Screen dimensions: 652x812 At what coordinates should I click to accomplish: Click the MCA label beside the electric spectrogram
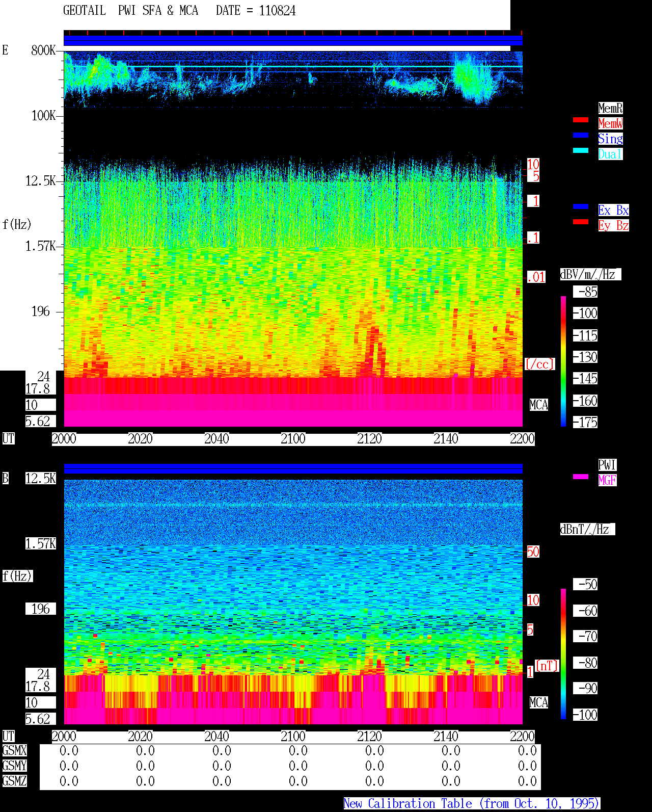(539, 405)
